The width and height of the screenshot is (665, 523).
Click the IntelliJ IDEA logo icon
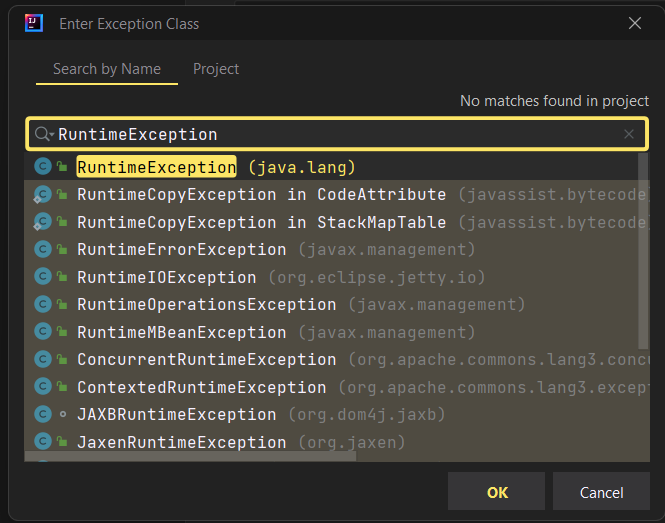click(x=34, y=23)
